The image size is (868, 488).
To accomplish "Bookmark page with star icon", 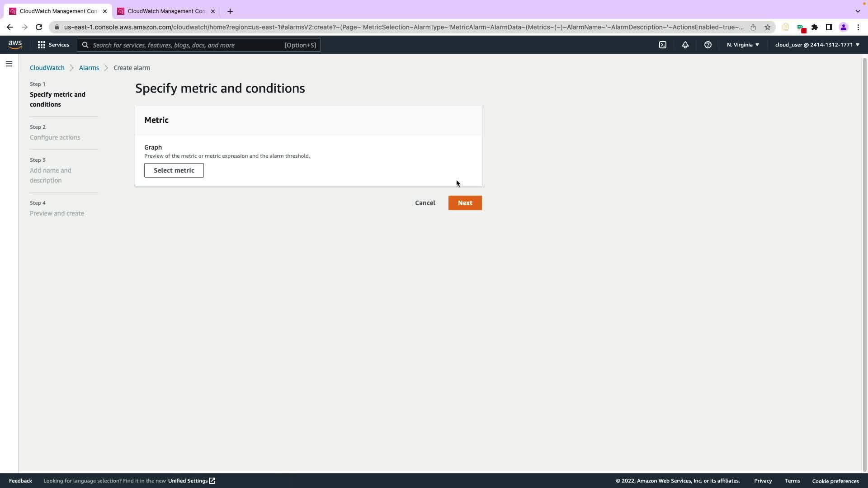I will coord(767,27).
